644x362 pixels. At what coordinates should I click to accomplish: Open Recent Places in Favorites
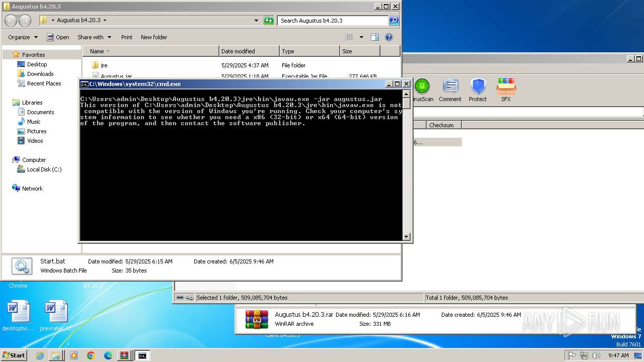point(44,83)
